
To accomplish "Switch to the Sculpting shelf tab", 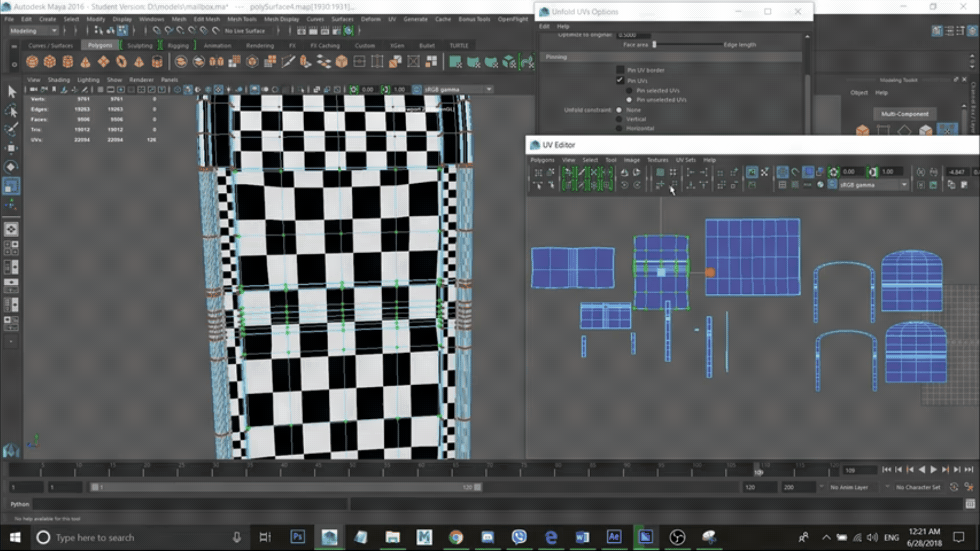I will point(140,45).
